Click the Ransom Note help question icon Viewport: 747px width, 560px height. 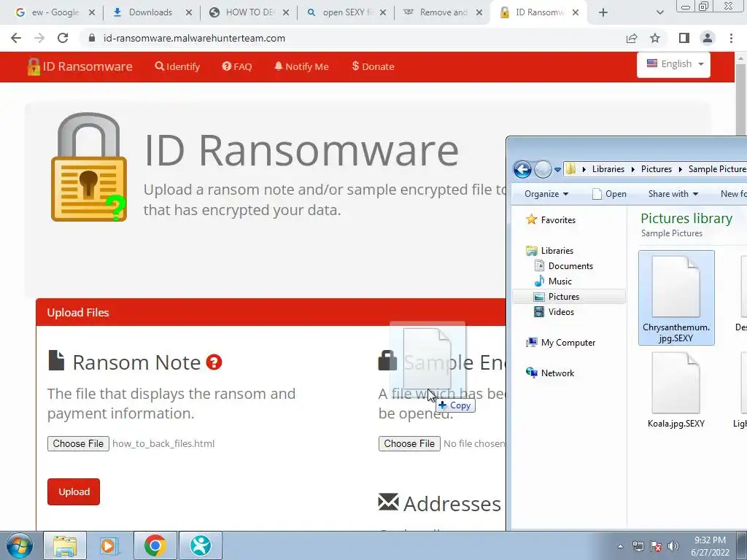[x=214, y=362]
